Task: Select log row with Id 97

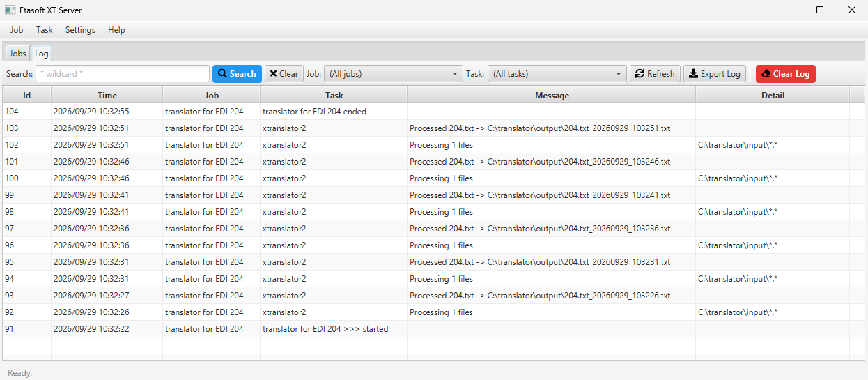Action: tap(434, 229)
